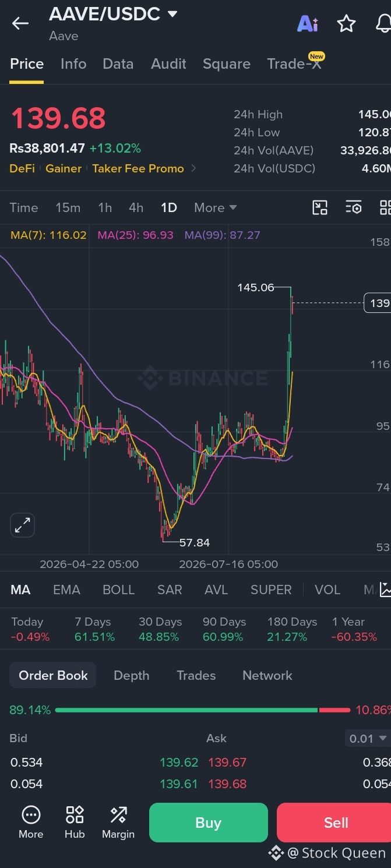Screen dimensions: 391x868
Task: Open price alert bell icon
Action: tap(383, 23)
